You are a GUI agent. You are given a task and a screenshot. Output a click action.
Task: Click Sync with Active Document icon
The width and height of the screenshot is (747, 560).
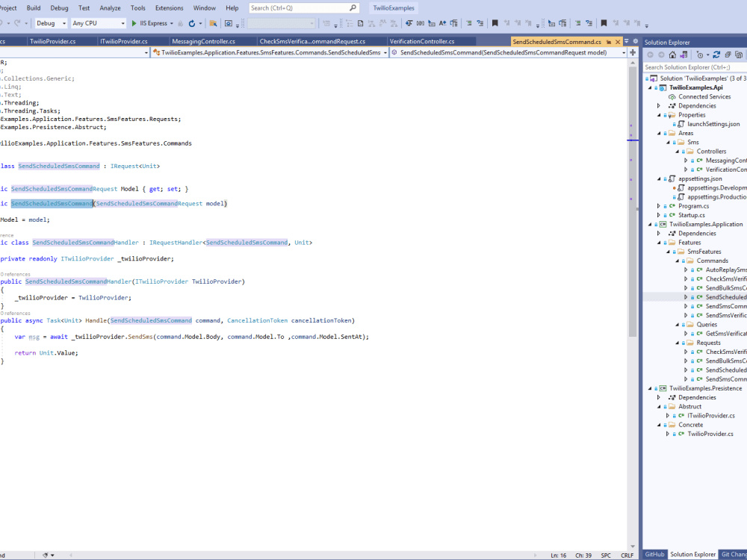(x=716, y=55)
